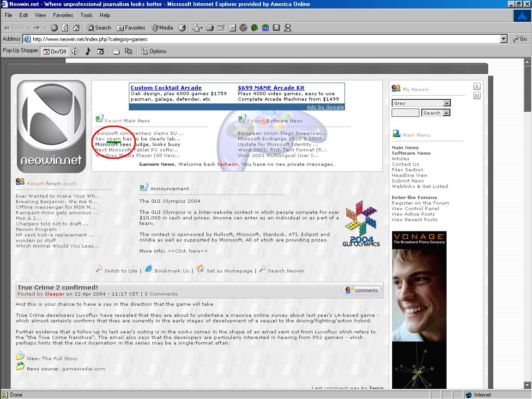Click the Print icon on the toolbar
Image resolution: width=532 pixels, height=399 pixels.
tap(209, 27)
